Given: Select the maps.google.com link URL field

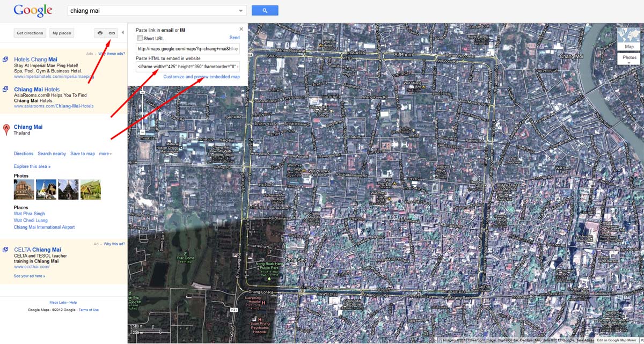Looking at the screenshot, I should (x=188, y=49).
